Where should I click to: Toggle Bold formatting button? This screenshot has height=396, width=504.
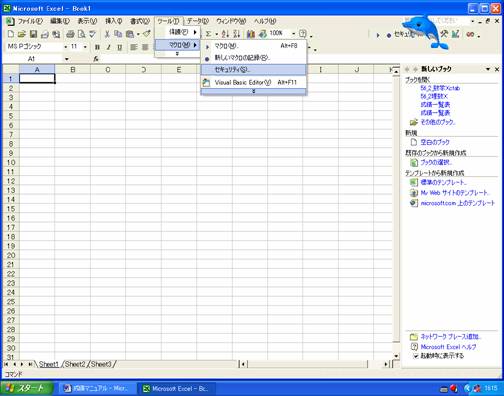97,47
